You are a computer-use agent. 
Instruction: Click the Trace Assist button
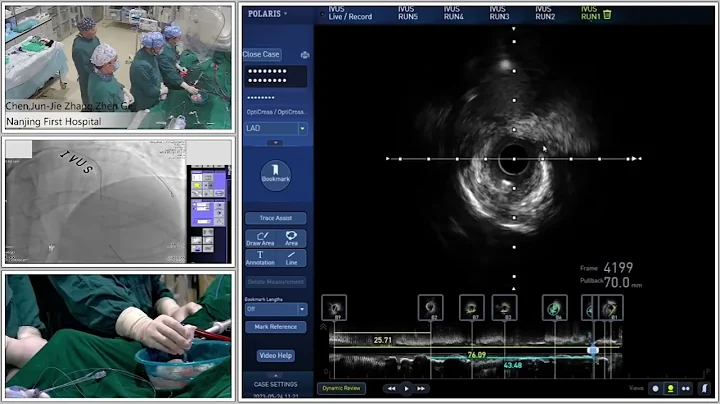[276, 218]
